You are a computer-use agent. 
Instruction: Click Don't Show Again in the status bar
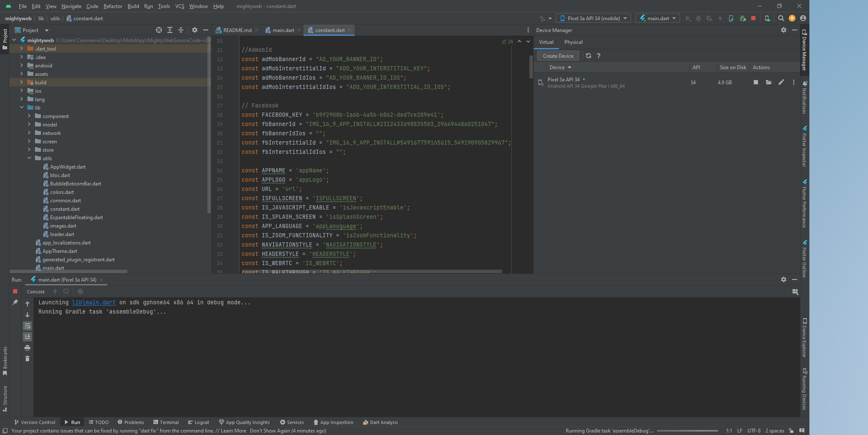coord(270,430)
